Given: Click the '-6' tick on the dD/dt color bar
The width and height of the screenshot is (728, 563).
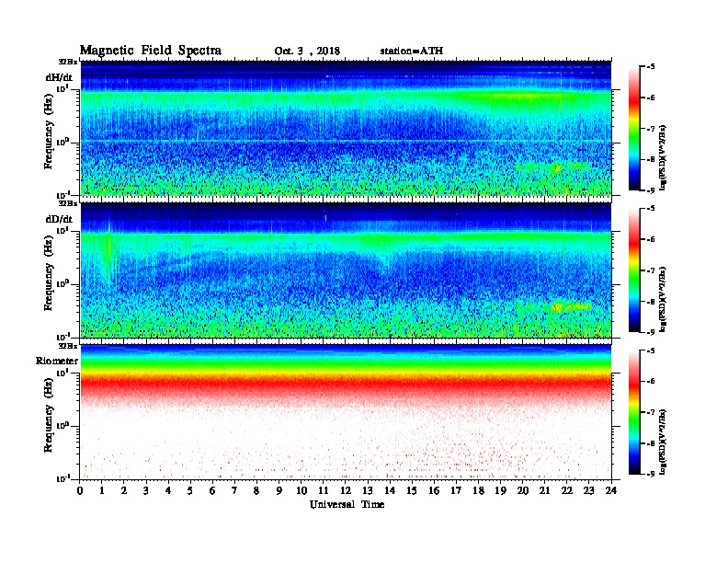Looking at the screenshot, I should click(651, 240).
